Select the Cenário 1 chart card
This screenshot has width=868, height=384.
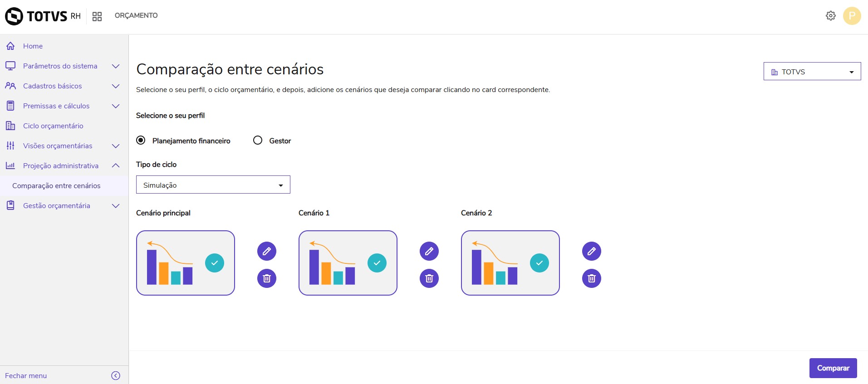tap(348, 263)
